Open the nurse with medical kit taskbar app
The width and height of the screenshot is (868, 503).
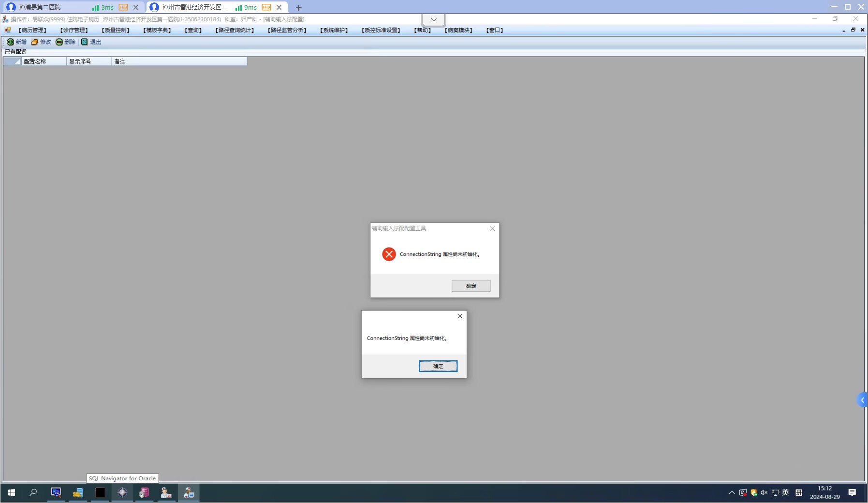(x=166, y=492)
